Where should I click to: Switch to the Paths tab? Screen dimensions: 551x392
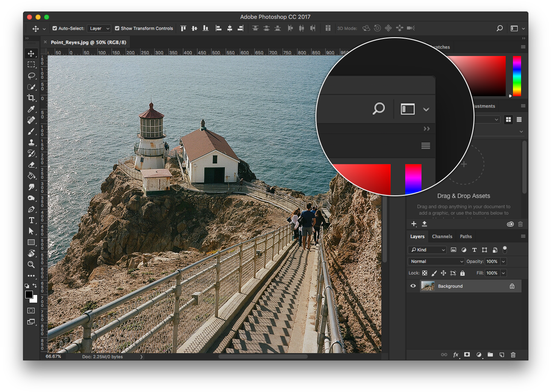[x=466, y=236]
